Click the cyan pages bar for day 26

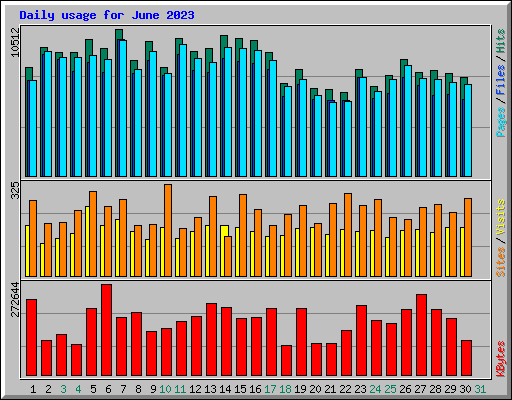408,121
